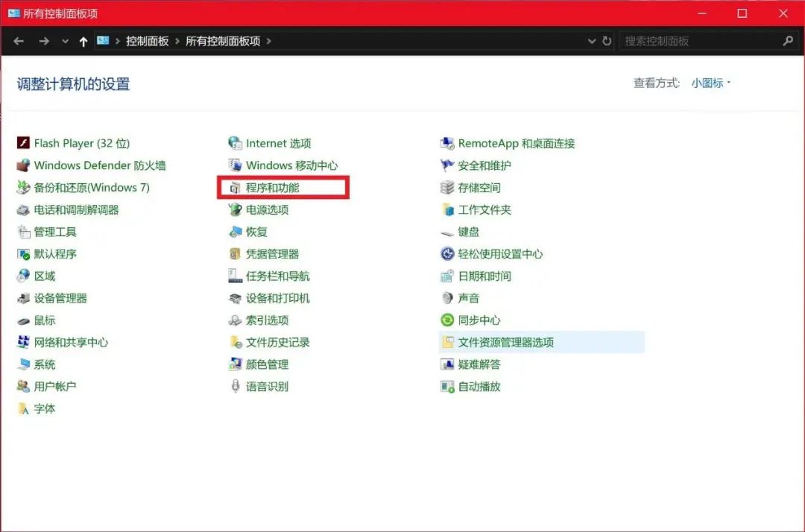Click the 索引选项 icon

tap(235, 320)
